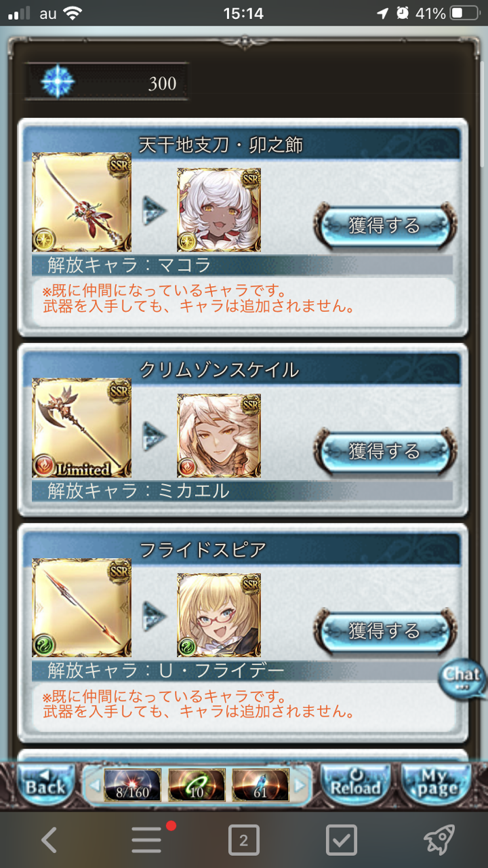This screenshot has height=868, width=488.
Task: Tap the 61 shortcut icon
Action: coord(261,785)
